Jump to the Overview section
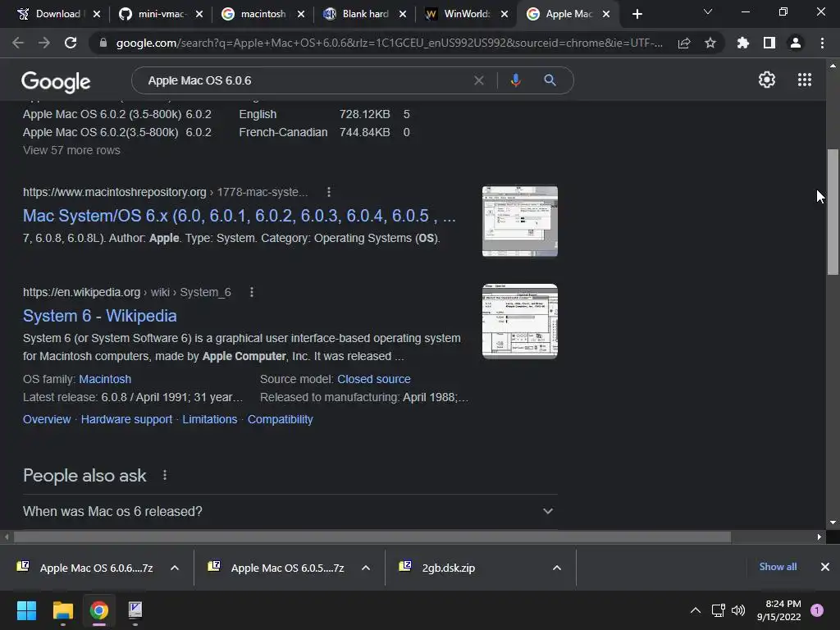This screenshot has width=840, height=630. (47, 419)
